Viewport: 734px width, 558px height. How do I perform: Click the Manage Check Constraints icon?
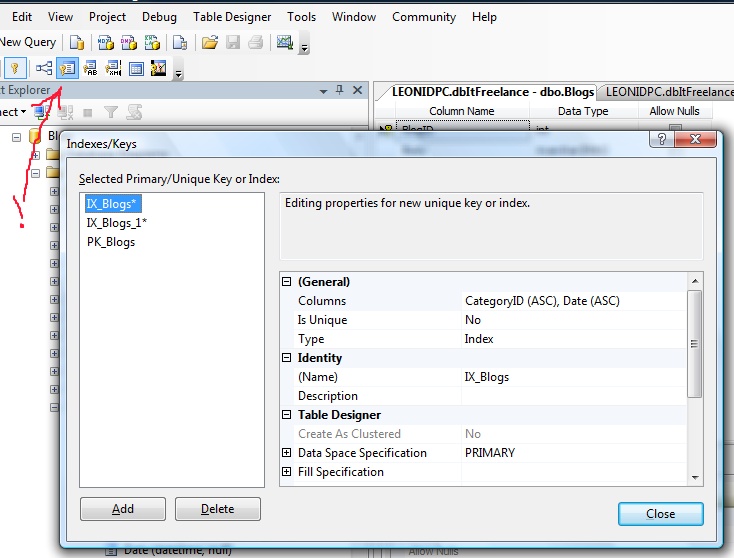tap(136, 69)
